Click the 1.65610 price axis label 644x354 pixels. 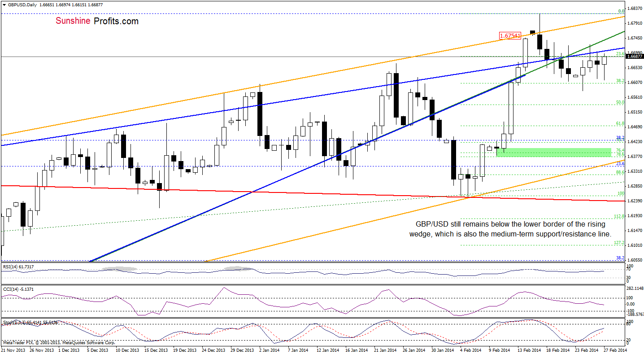point(635,97)
